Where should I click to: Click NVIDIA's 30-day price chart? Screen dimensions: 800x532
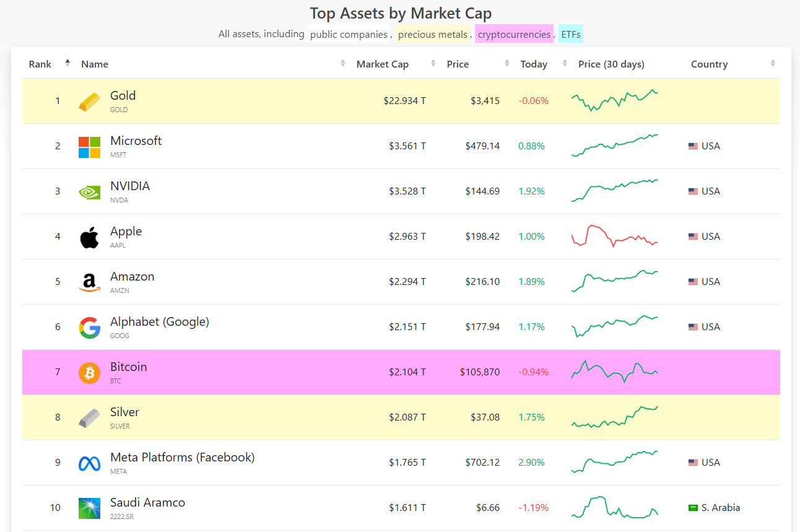pos(614,191)
